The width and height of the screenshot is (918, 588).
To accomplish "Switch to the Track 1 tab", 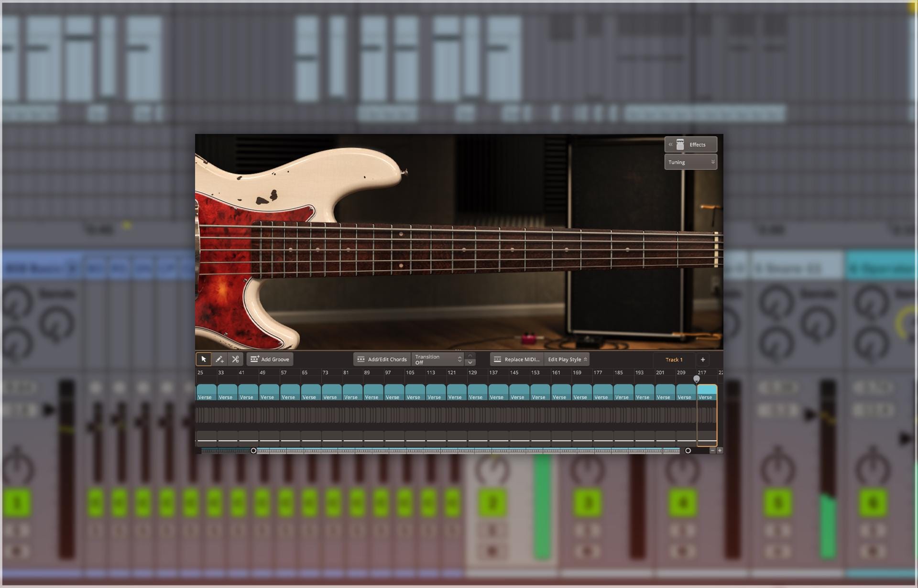I will click(x=674, y=359).
